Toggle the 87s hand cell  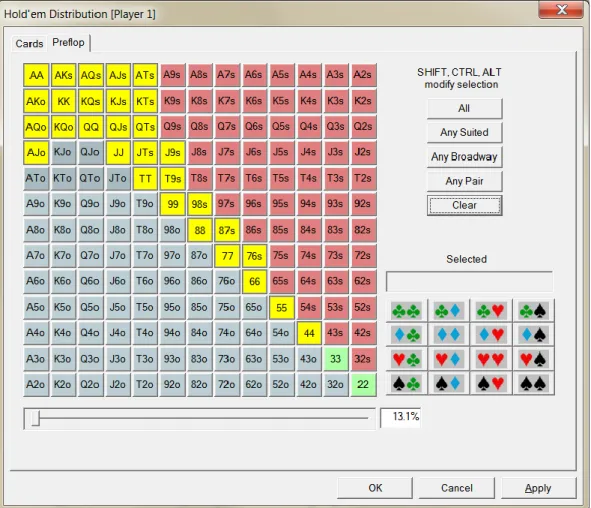tap(227, 230)
